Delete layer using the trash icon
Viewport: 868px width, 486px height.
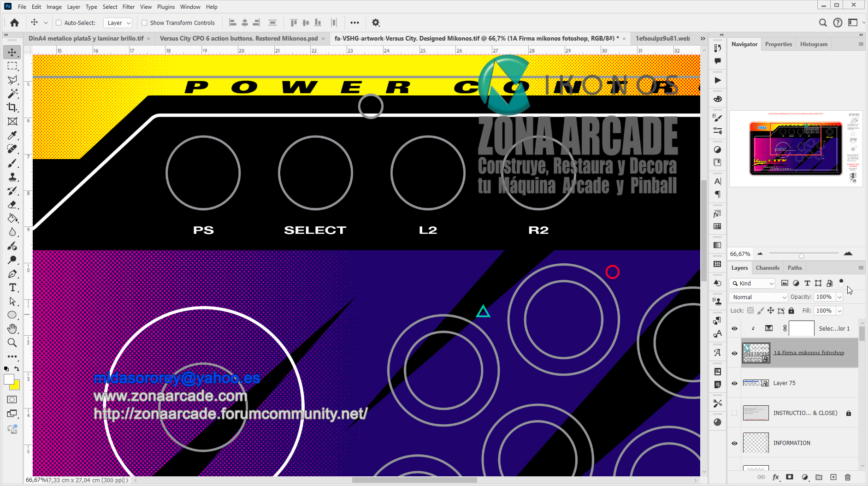point(847,477)
